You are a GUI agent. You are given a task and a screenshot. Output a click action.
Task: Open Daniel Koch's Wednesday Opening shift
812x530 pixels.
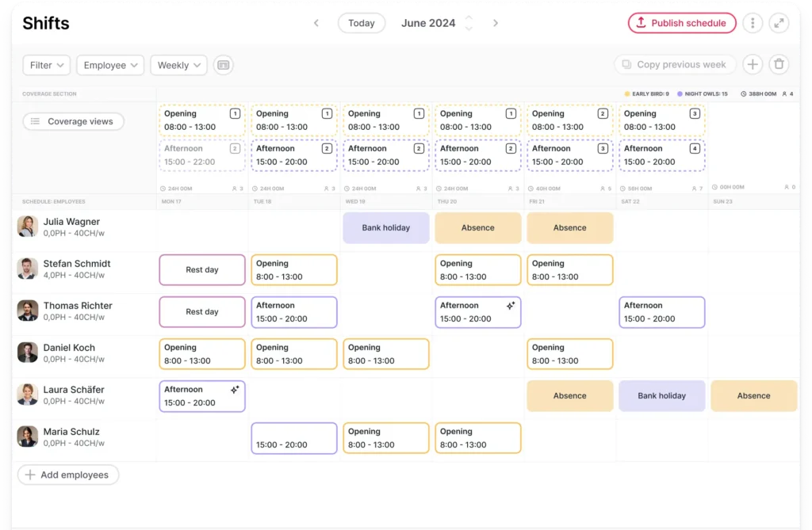coord(386,353)
